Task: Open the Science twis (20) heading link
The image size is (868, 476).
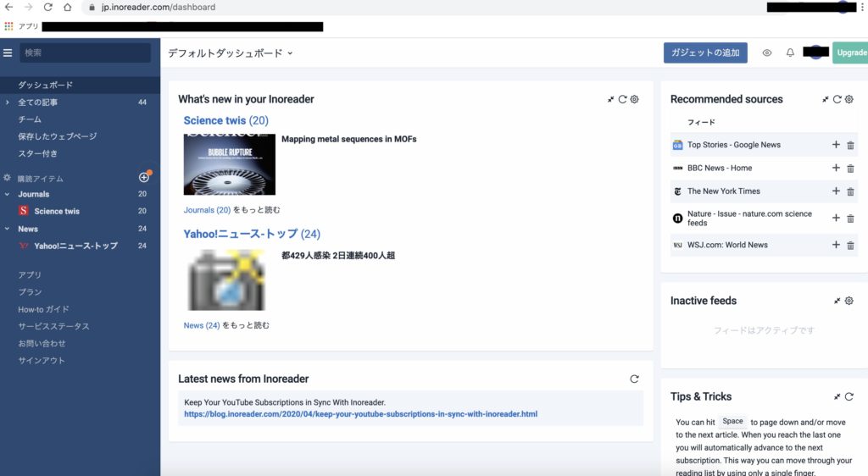Action: point(225,120)
